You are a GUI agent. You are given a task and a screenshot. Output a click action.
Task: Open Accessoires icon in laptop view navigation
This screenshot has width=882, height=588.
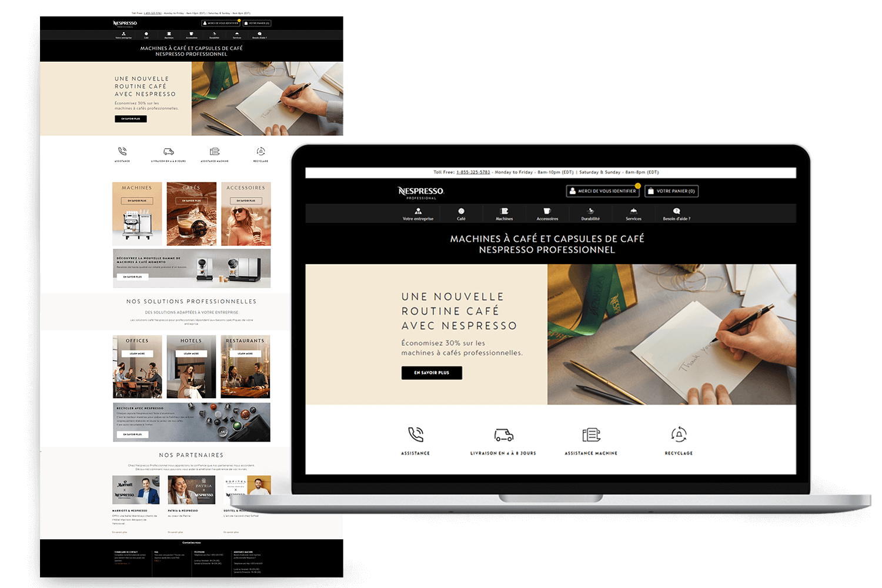click(547, 211)
